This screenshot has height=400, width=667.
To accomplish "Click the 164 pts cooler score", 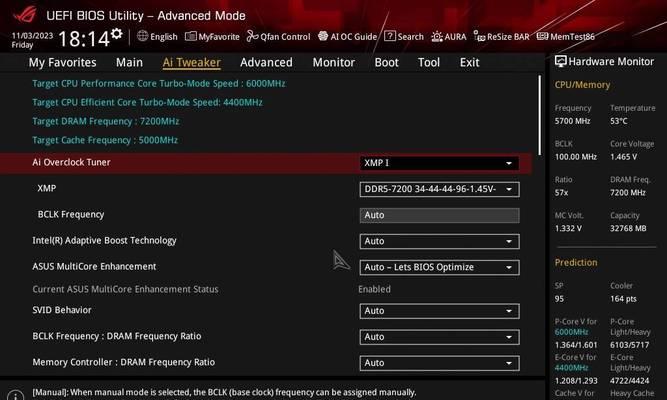I will [x=623, y=299].
